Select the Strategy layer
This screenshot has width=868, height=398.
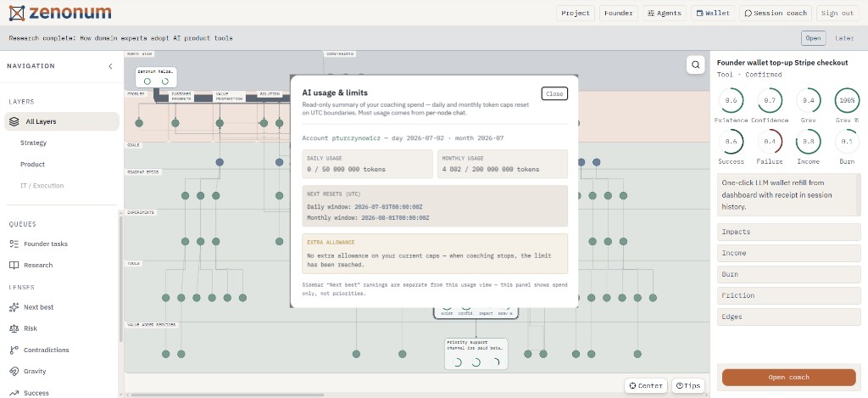tap(34, 143)
